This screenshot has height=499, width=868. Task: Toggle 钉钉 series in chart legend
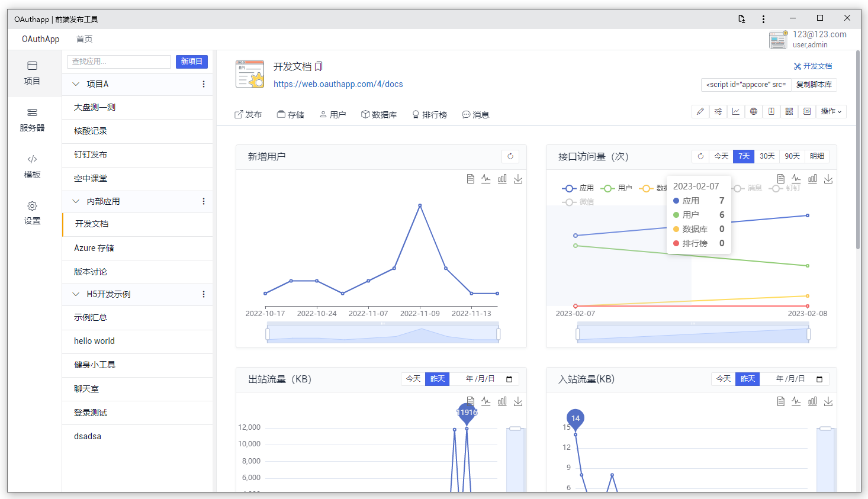785,188
